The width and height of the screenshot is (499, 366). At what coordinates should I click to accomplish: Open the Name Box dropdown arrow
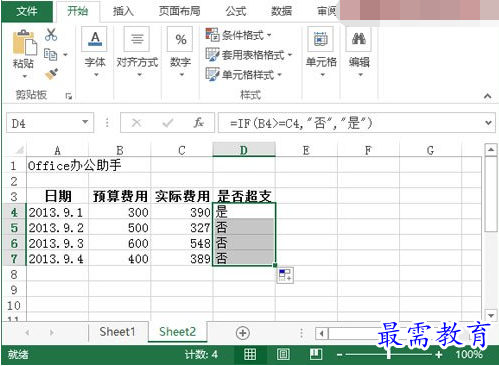coord(85,122)
